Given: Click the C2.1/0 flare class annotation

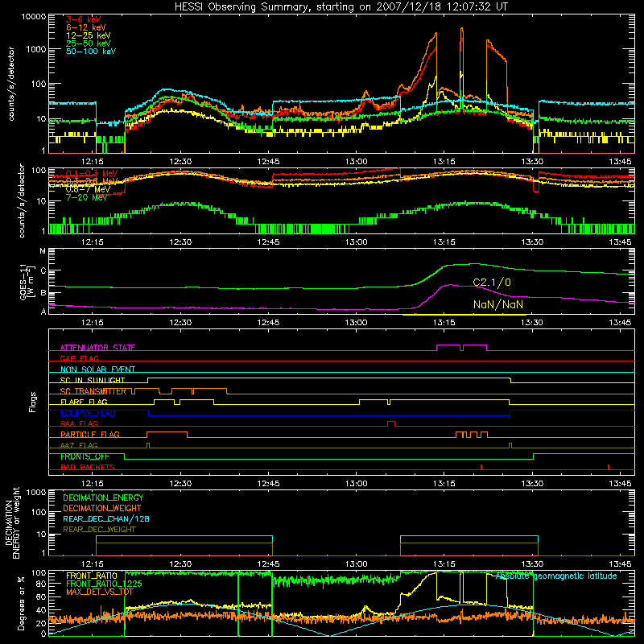Looking at the screenshot, I should click(492, 283).
